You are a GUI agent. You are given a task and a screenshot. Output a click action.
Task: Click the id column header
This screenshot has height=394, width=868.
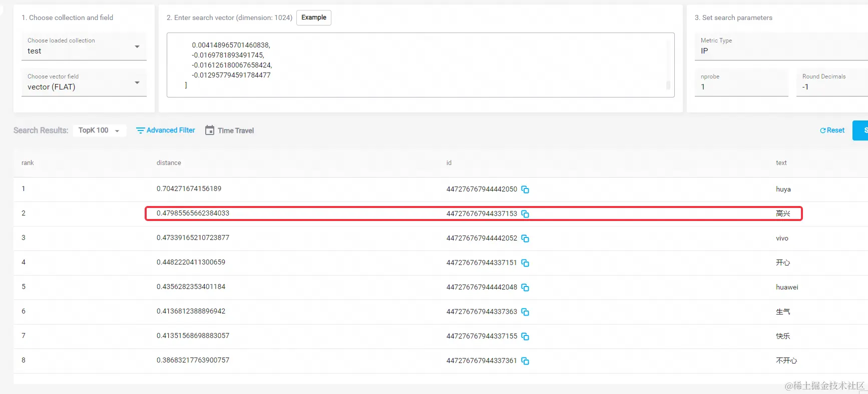pos(449,163)
